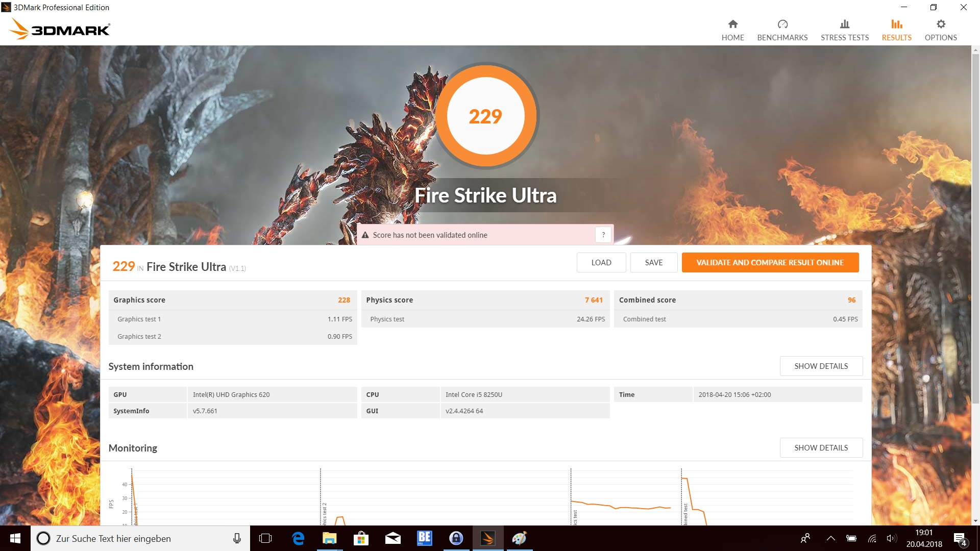Open the Home tab
980x551 pixels.
pos(732,30)
